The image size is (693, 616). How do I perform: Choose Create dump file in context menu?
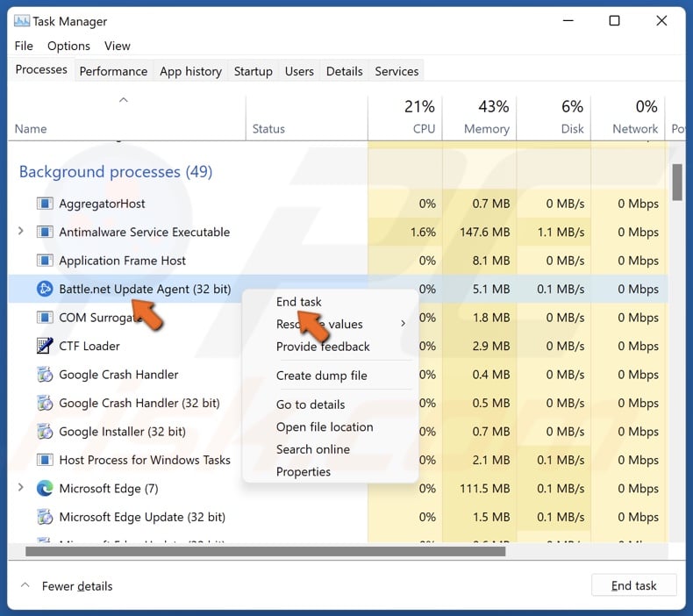(321, 376)
